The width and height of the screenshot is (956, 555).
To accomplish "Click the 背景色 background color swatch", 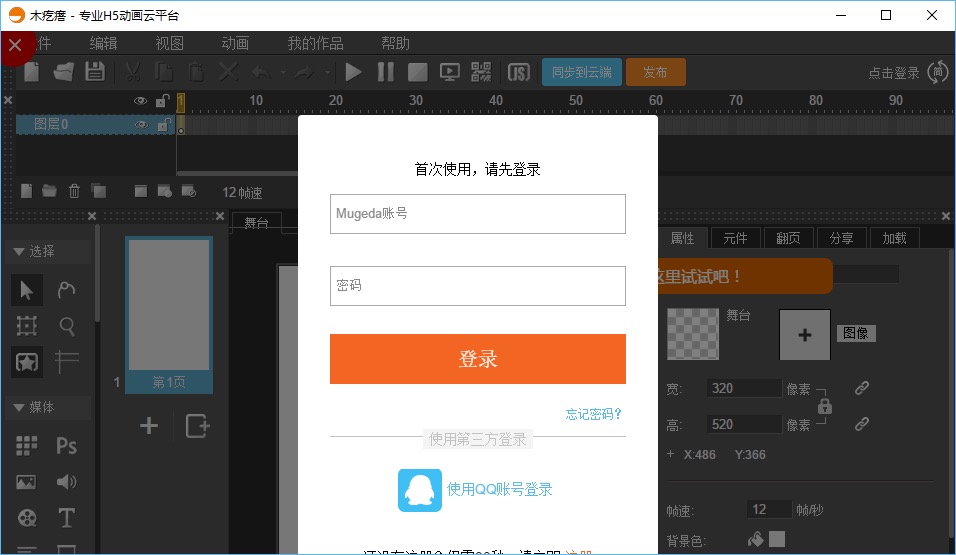I will 777,539.
